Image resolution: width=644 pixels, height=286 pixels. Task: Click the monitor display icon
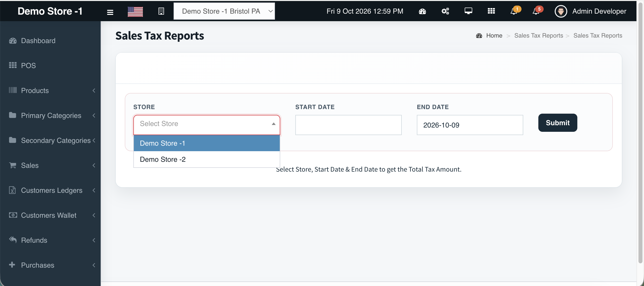(468, 11)
